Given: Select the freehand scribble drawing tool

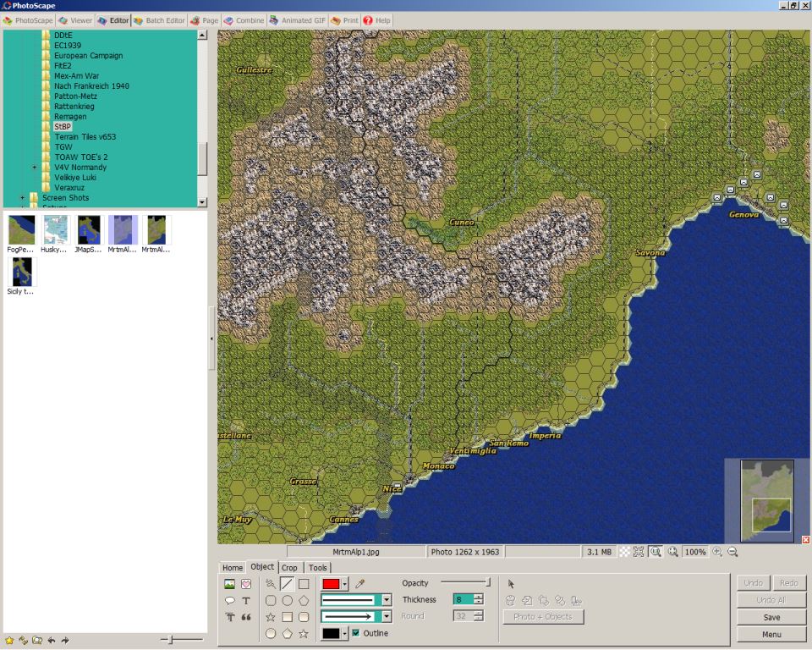Looking at the screenshot, I should (x=271, y=584).
